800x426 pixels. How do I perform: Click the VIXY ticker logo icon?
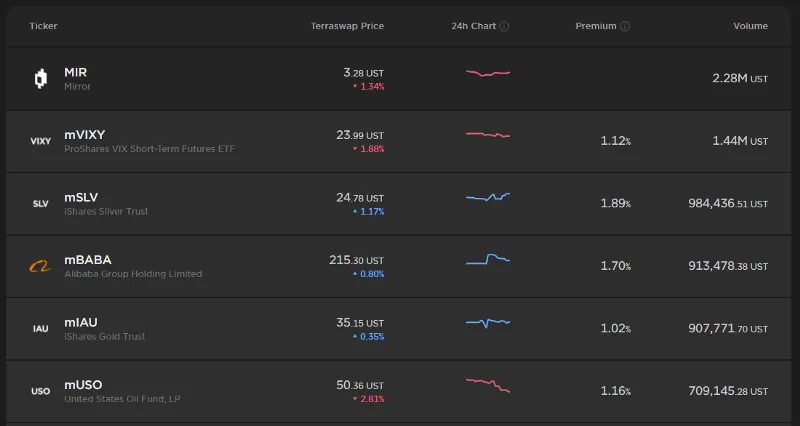point(41,141)
